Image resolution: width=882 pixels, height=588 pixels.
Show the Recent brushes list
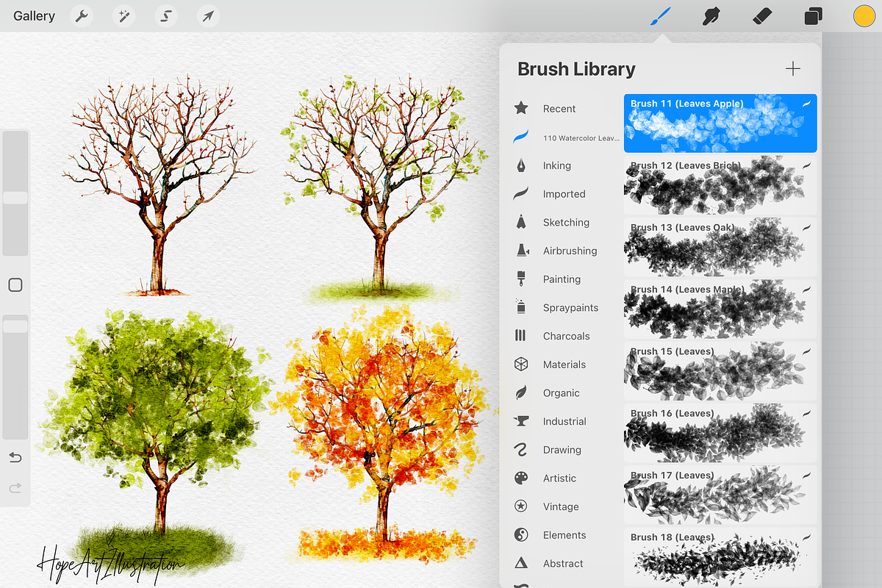coord(559,109)
